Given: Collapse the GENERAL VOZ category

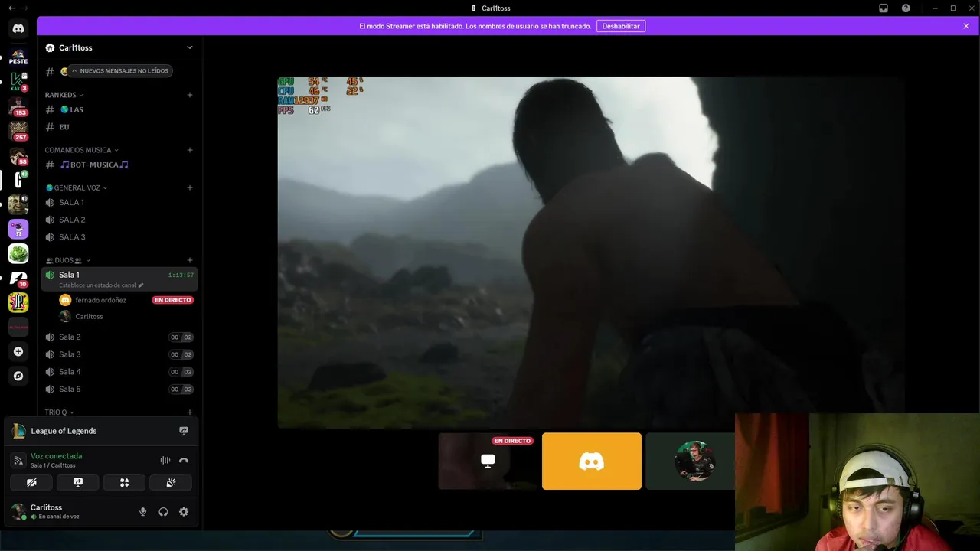Looking at the screenshot, I should [x=77, y=187].
